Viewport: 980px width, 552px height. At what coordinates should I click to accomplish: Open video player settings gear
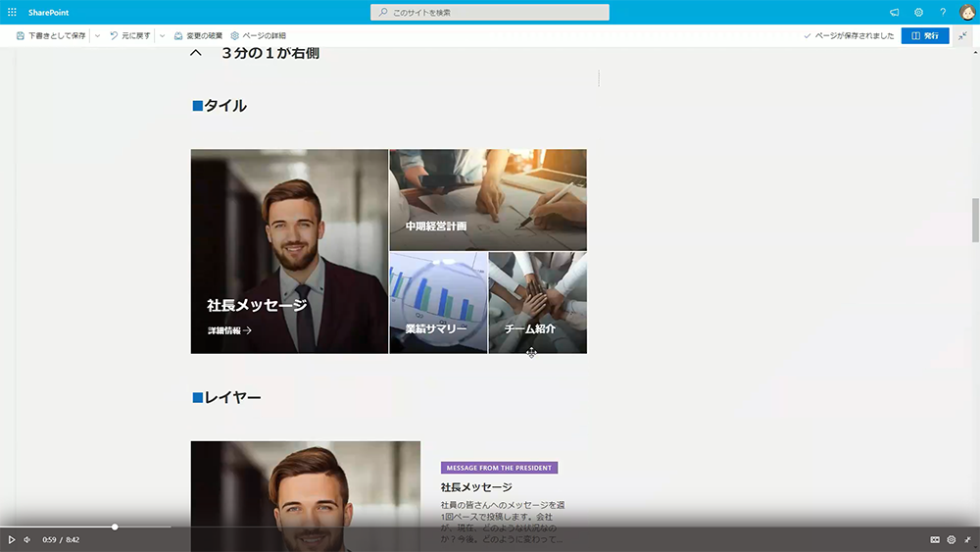click(952, 539)
